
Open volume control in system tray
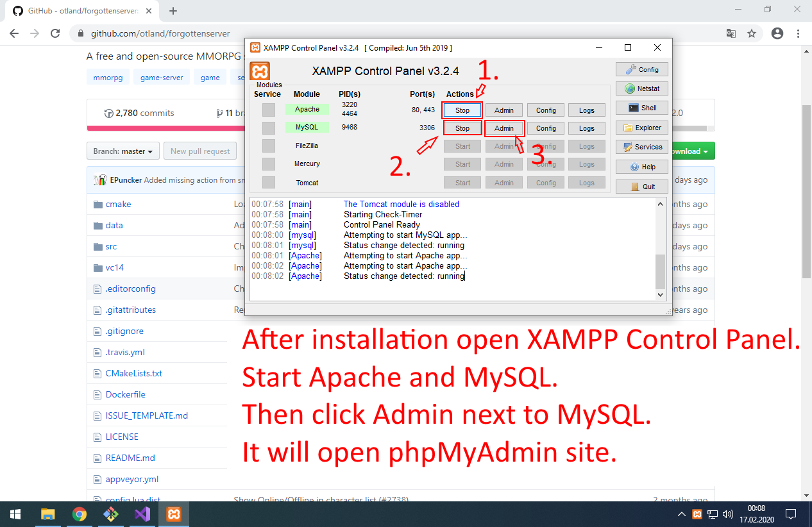click(x=728, y=514)
